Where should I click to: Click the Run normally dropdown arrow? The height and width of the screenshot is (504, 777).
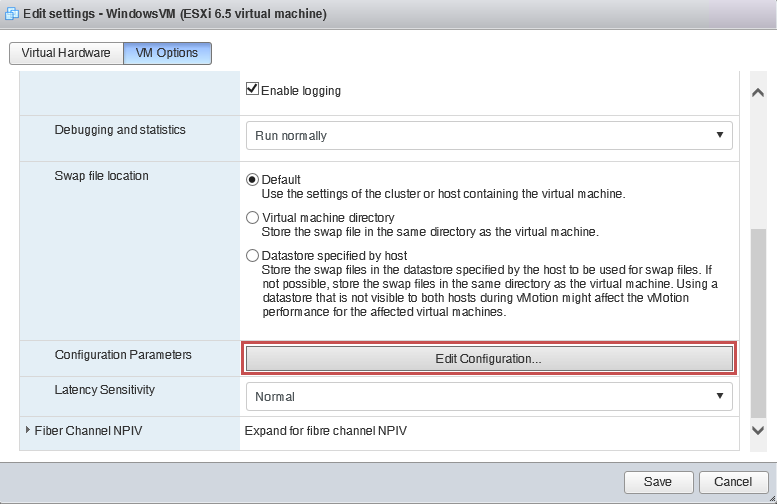click(720, 135)
